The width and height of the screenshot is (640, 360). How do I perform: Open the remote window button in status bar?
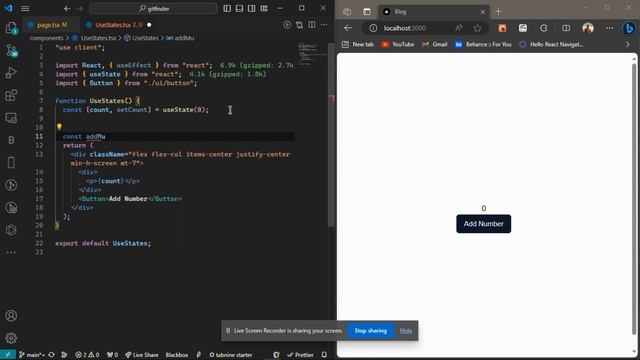[x=8, y=355]
